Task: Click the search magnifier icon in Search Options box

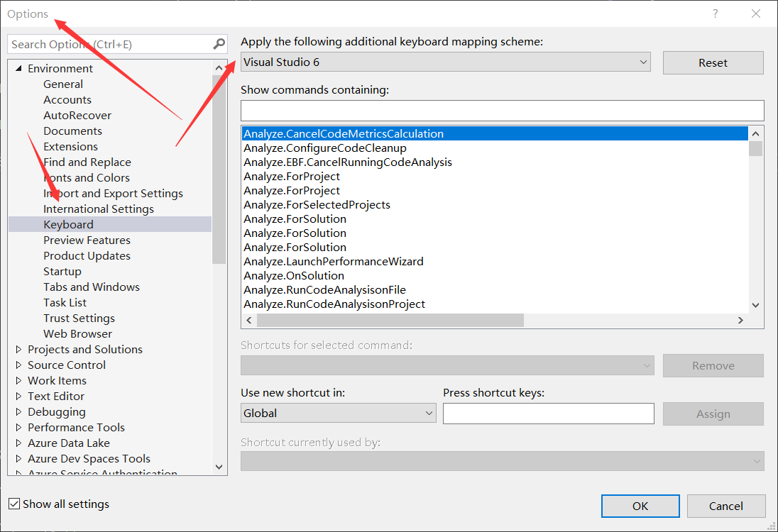Action: (218, 44)
